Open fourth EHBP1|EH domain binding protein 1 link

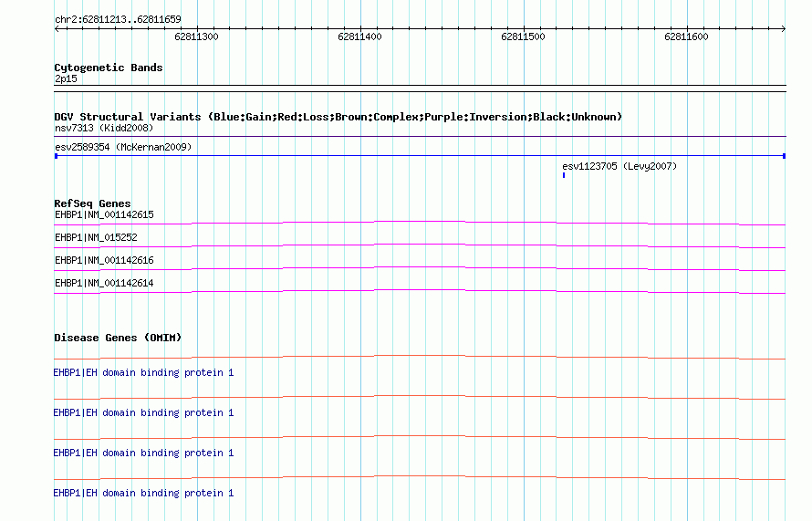pyautogui.click(x=143, y=493)
